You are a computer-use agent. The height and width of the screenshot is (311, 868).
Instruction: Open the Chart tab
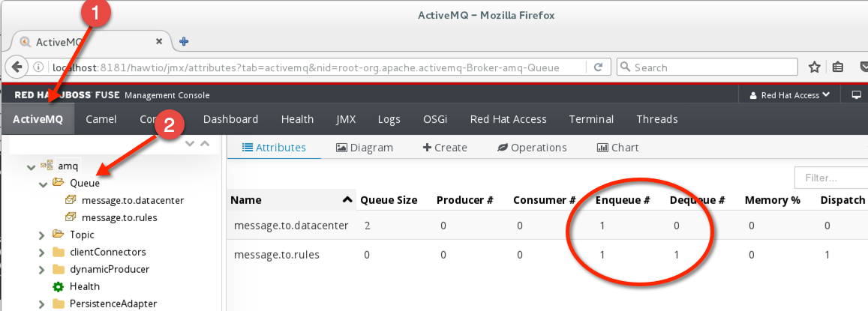pyautogui.click(x=617, y=148)
